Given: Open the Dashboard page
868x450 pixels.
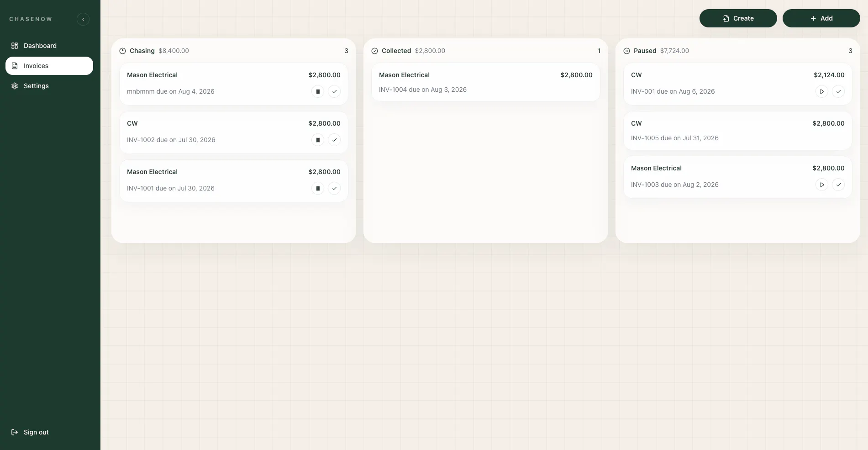Looking at the screenshot, I should (49, 46).
